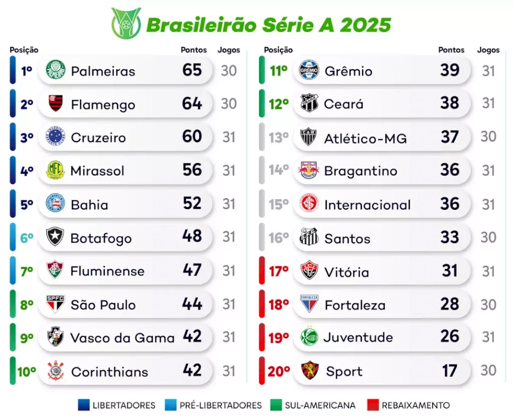Click the Santos club crest

point(309,238)
